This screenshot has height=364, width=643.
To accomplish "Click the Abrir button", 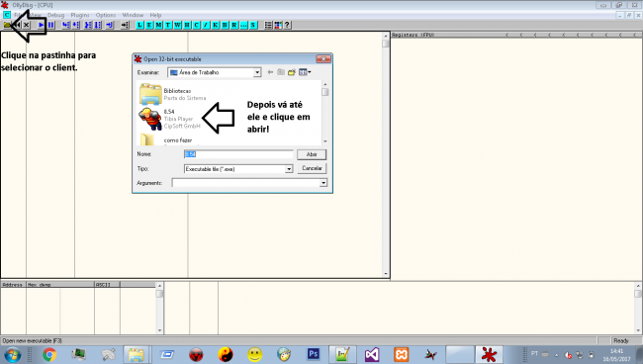I will (312, 154).
